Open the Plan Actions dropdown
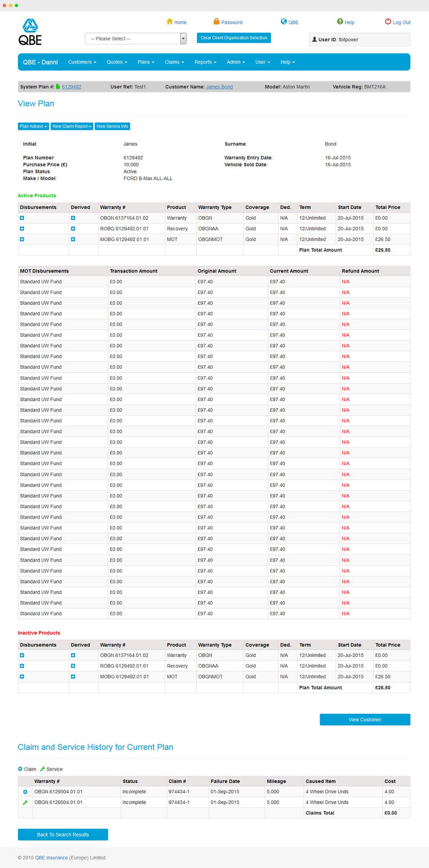Screen dimensions: 429x868 coord(33,126)
